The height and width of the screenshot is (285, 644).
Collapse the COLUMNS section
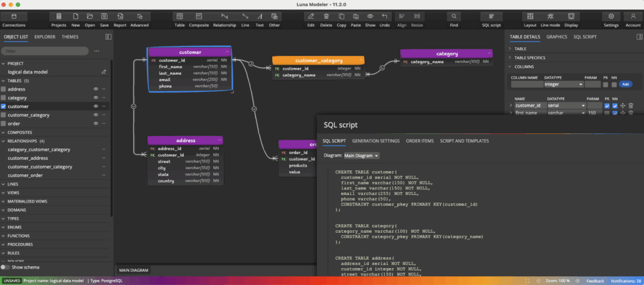tap(509, 67)
